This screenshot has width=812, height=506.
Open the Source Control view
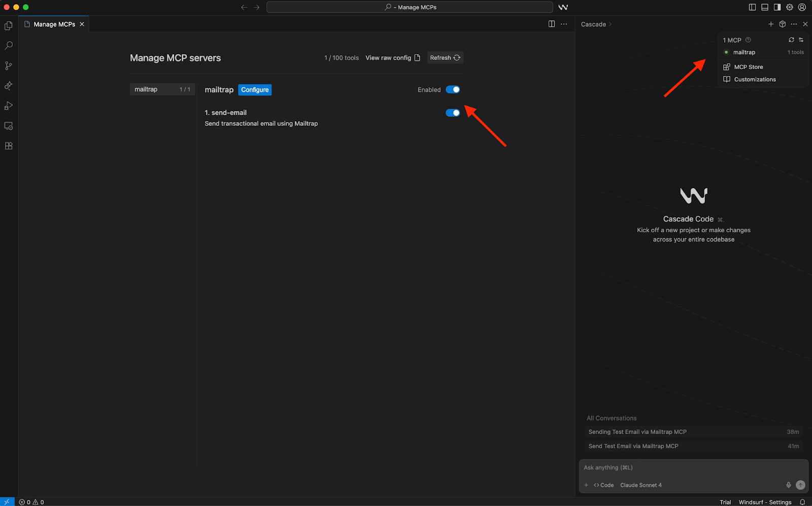[9, 66]
